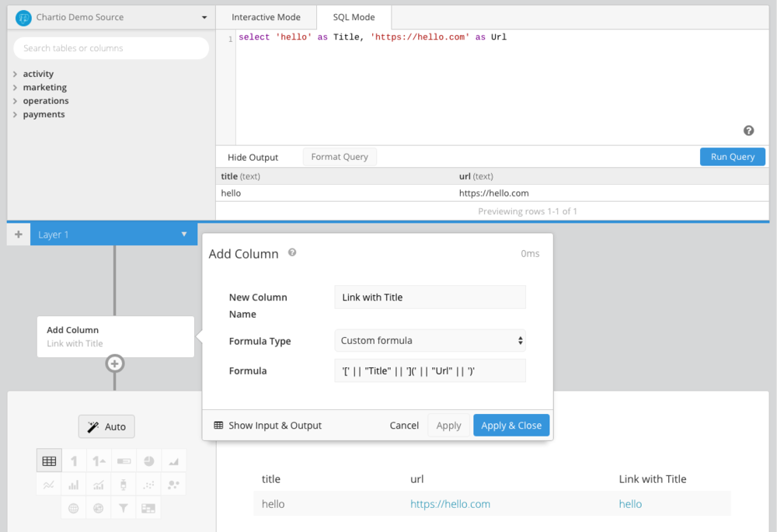Open the Add Column help icon
Screen dimensions: 777x532
(292, 252)
